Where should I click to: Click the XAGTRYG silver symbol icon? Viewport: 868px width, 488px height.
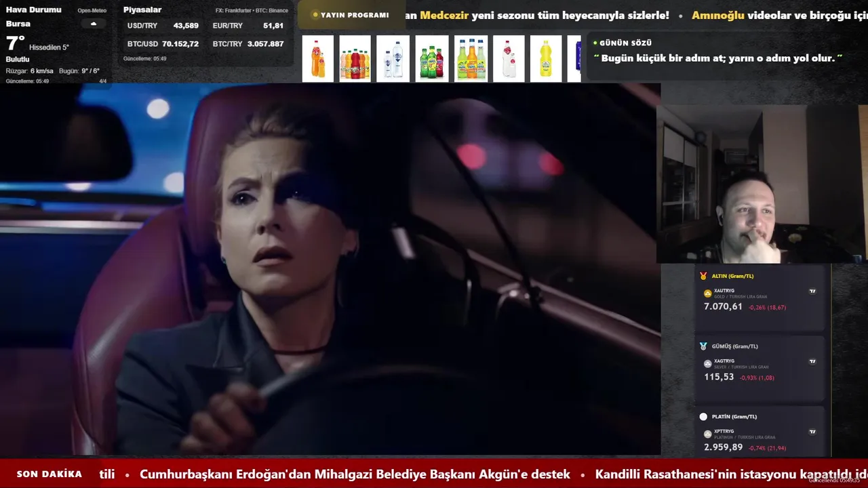[708, 364]
